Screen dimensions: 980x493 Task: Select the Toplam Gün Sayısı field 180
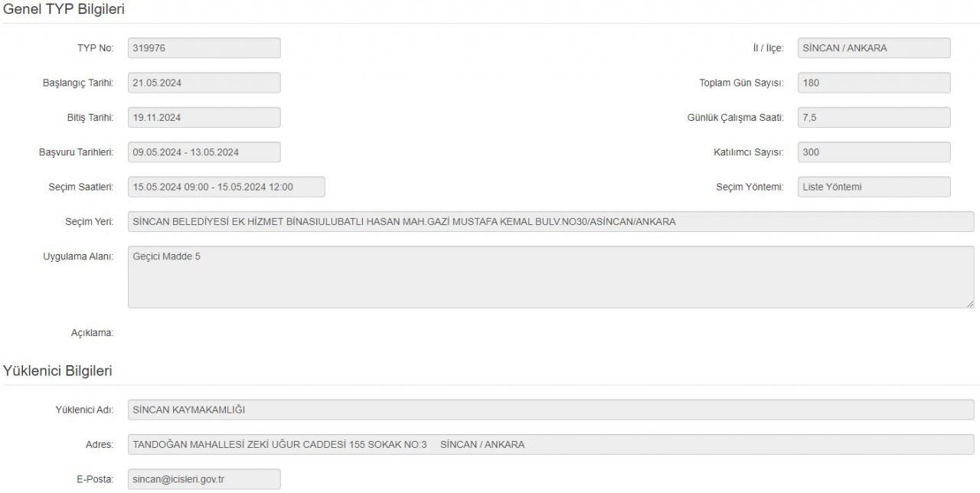[874, 83]
